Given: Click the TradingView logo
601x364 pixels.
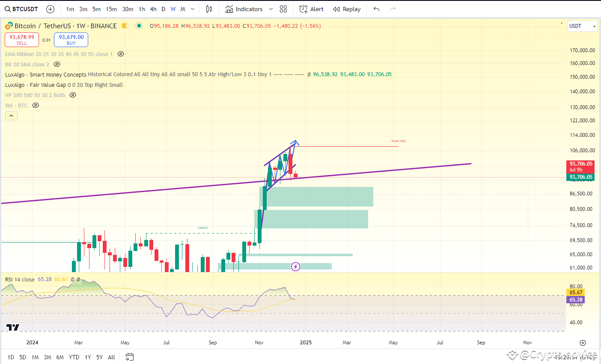Looking at the screenshot, I should click(x=13, y=328).
